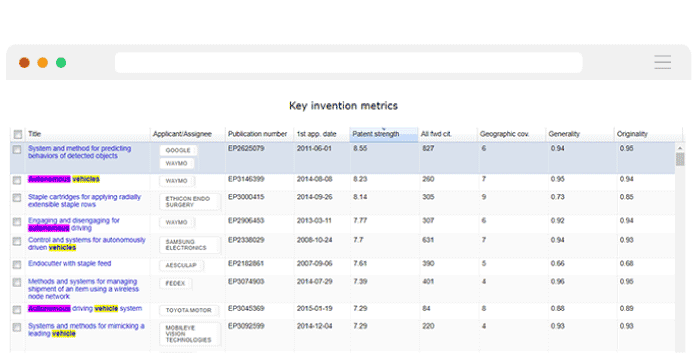Viewport: 696px width, 363px height.
Task: Click the MOBILEYE VISION TECHNOLOGIES tag
Action: tap(189, 334)
